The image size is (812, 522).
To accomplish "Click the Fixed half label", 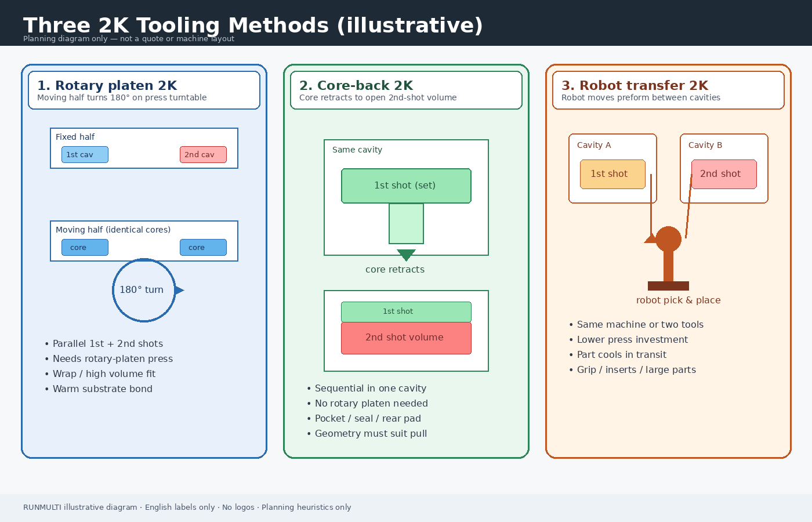I will coord(75,137).
